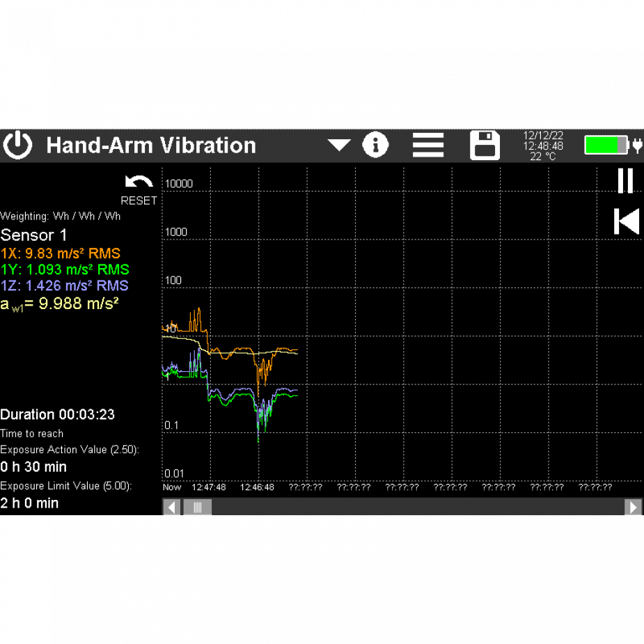Open the mode dropdown triangle
Screen dimensions: 644x644
339,145
